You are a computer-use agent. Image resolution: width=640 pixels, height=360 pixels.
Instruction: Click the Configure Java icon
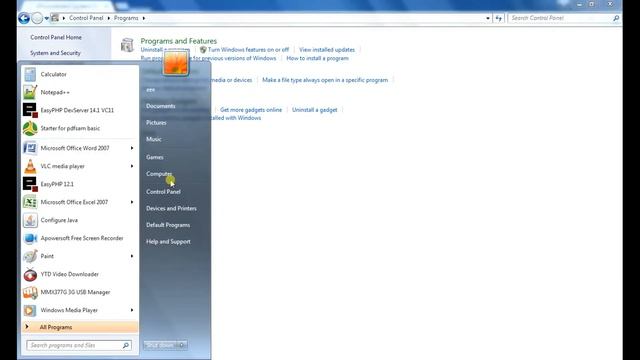tap(30, 220)
